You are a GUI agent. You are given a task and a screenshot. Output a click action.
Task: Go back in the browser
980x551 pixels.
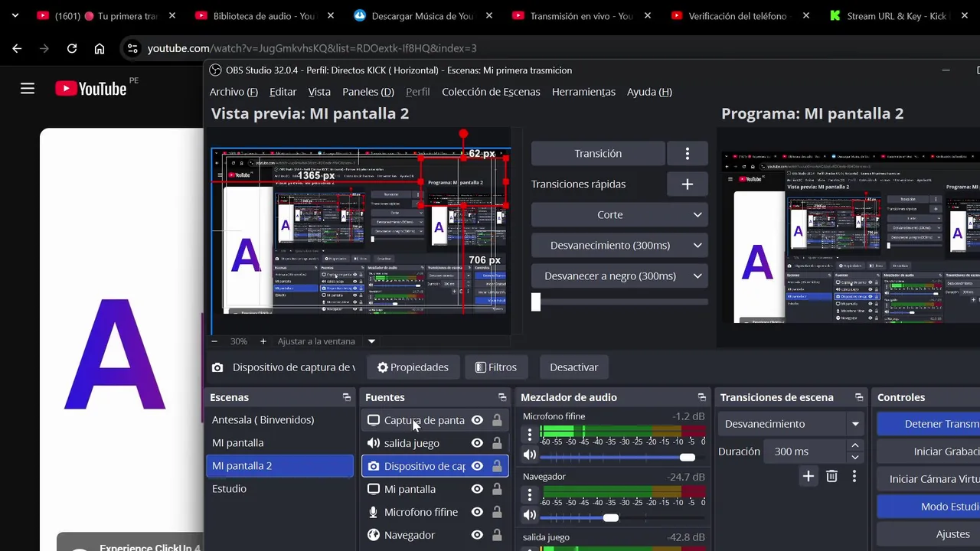(x=17, y=48)
